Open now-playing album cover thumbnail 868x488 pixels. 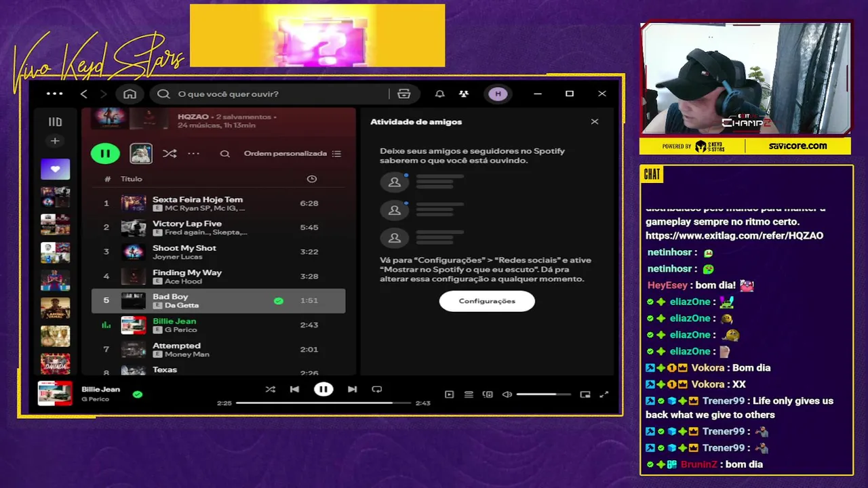(55, 393)
